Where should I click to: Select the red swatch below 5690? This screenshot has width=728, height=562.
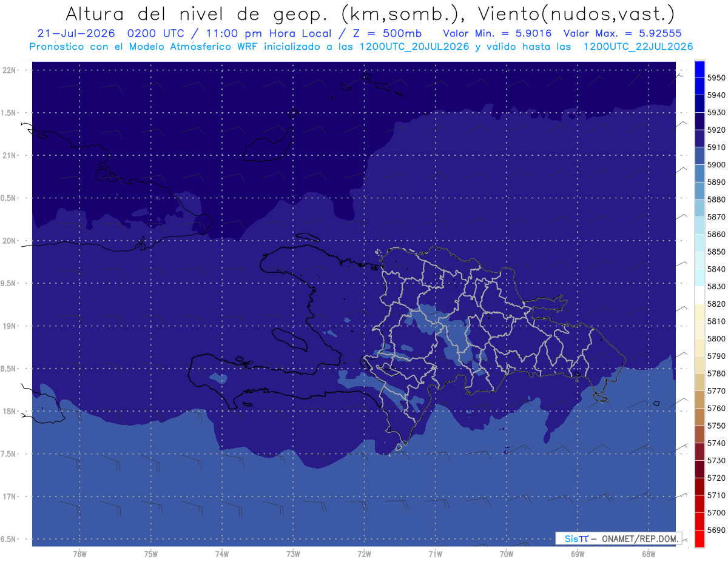click(x=699, y=538)
